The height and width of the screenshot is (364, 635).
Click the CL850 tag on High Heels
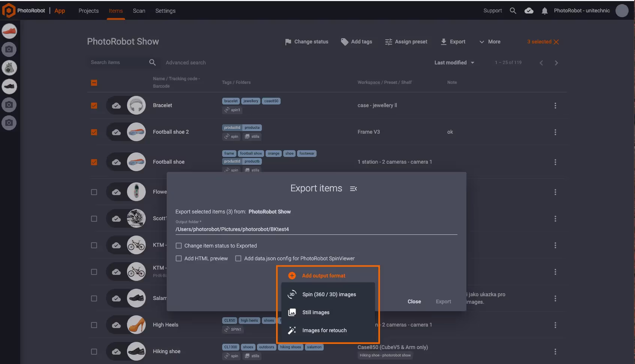click(230, 321)
